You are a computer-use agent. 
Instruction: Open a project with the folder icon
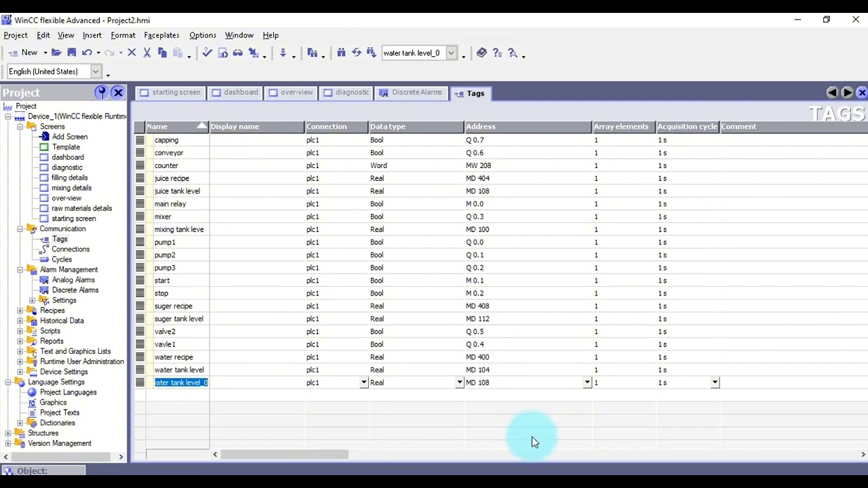[x=56, y=52]
